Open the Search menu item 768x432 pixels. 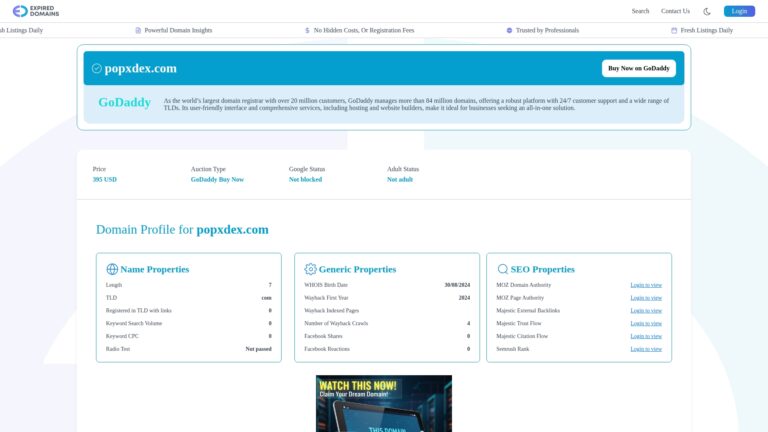(x=640, y=11)
